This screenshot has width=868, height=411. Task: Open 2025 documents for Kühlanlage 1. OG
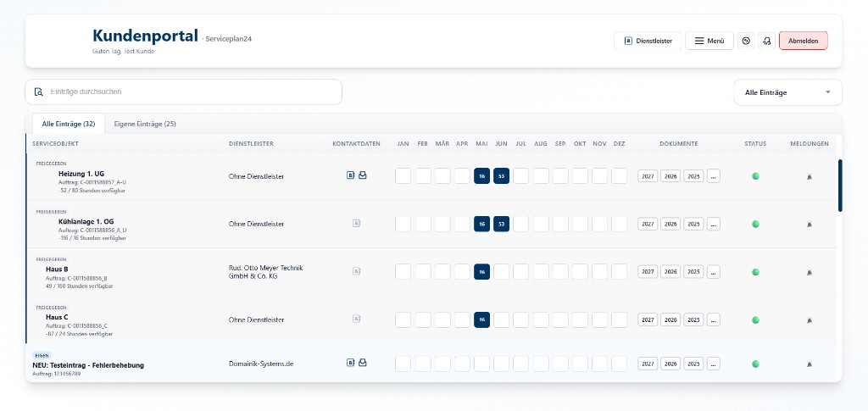tap(693, 224)
